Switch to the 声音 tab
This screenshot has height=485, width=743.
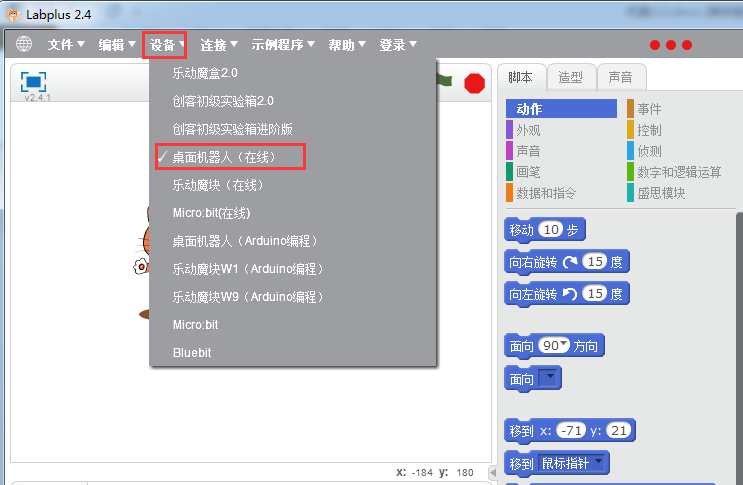point(621,77)
